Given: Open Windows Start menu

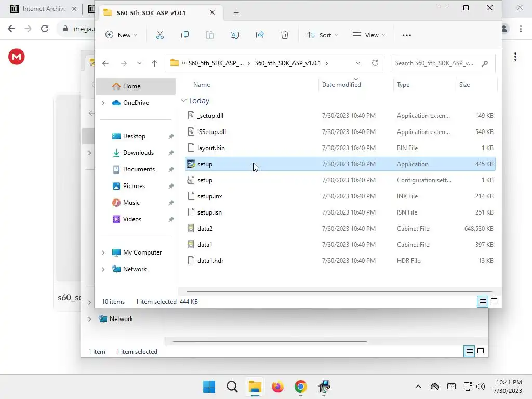Looking at the screenshot, I should pyautogui.click(x=209, y=387).
